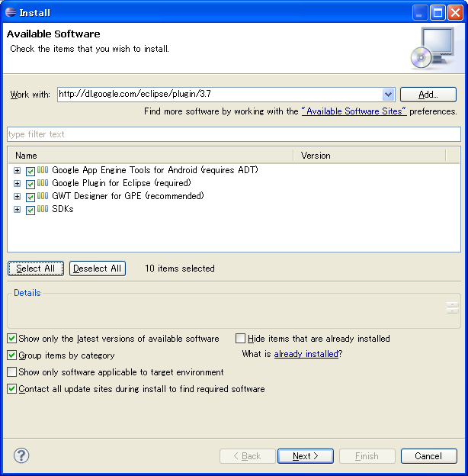Uncheck Google Plugin for Eclipse checkbox
Image resolution: width=468 pixels, height=476 pixels.
[30, 185]
